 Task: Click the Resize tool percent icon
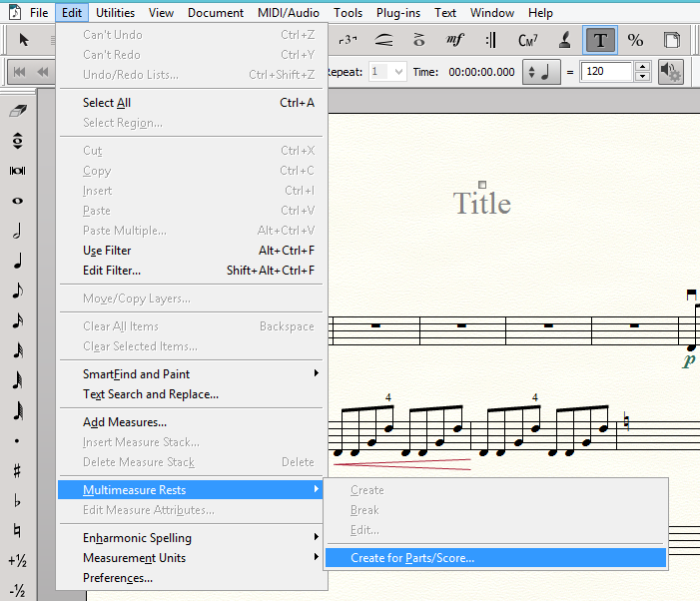[x=635, y=40]
